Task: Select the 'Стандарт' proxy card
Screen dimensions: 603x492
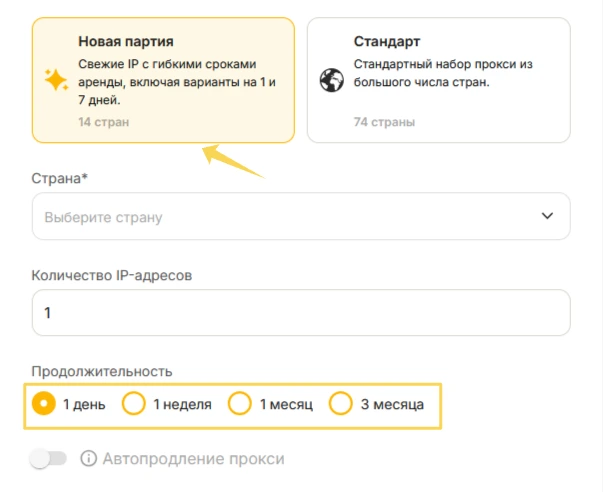Action: [x=438, y=80]
